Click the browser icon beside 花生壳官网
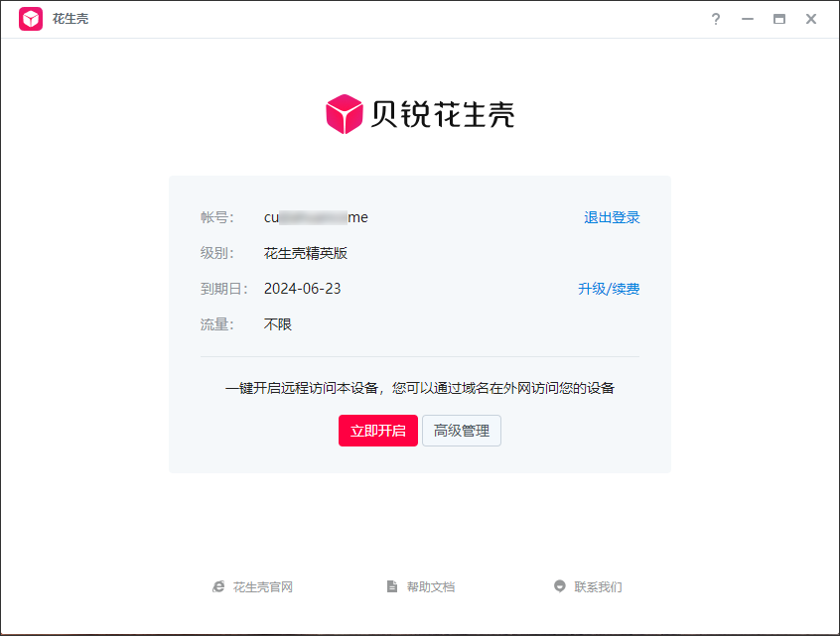Viewport: 840px width, 636px height. click(x=218, y=586)
